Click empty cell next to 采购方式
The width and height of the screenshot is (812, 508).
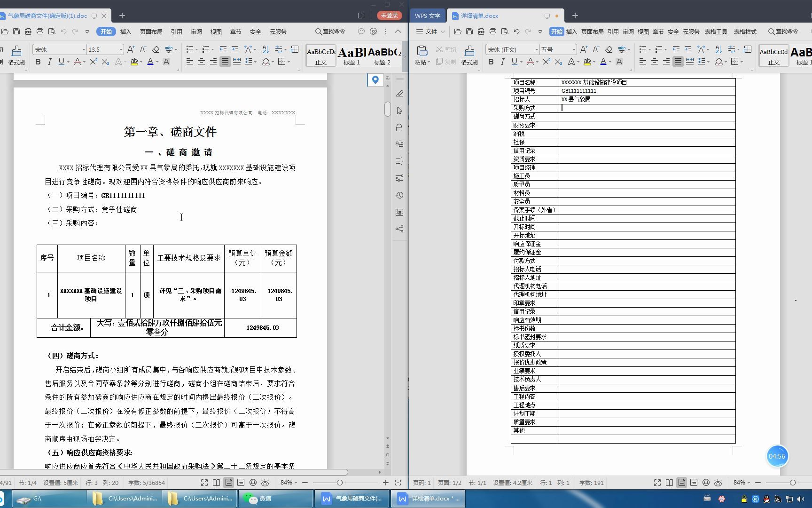647,108
